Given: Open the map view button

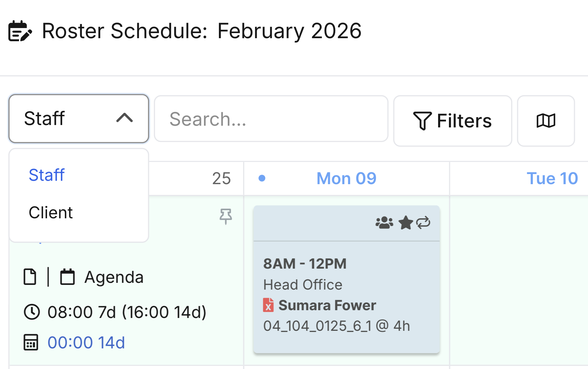Looking at the screenshot, I should (x=546, y=121).
